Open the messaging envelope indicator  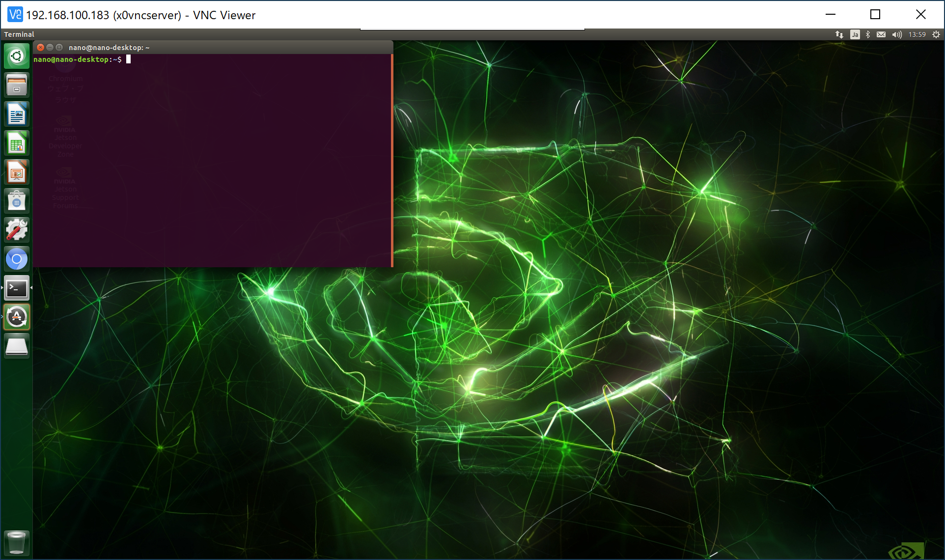tap(881, 34)
